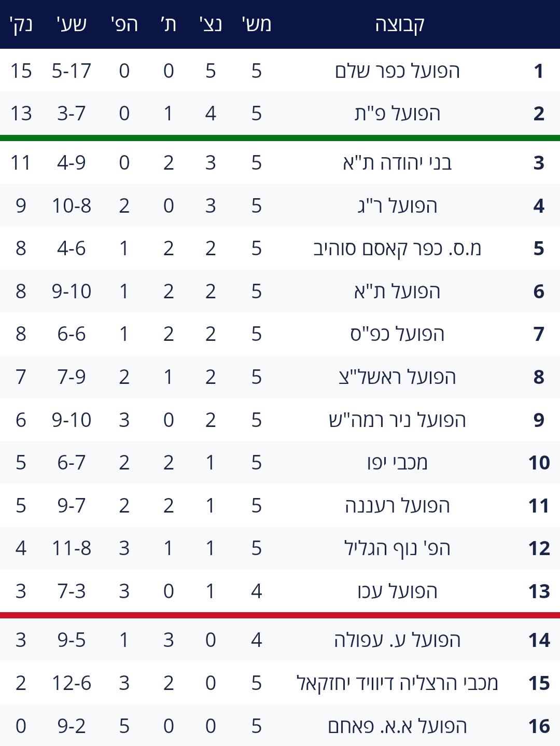Image resolution: width=560 pixels, height=746 pixels.
Task: Click team name הפועל ר"ג
Action: 397,206
